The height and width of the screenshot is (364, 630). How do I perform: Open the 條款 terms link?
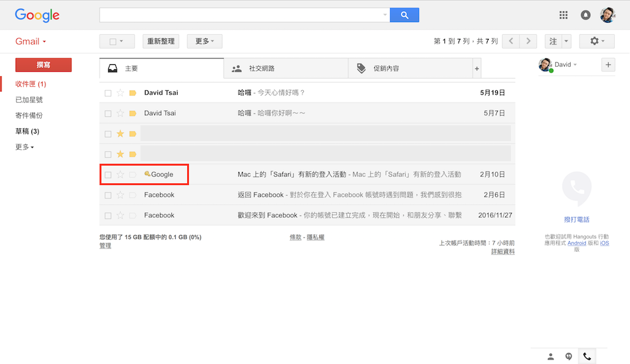point(295,237)
